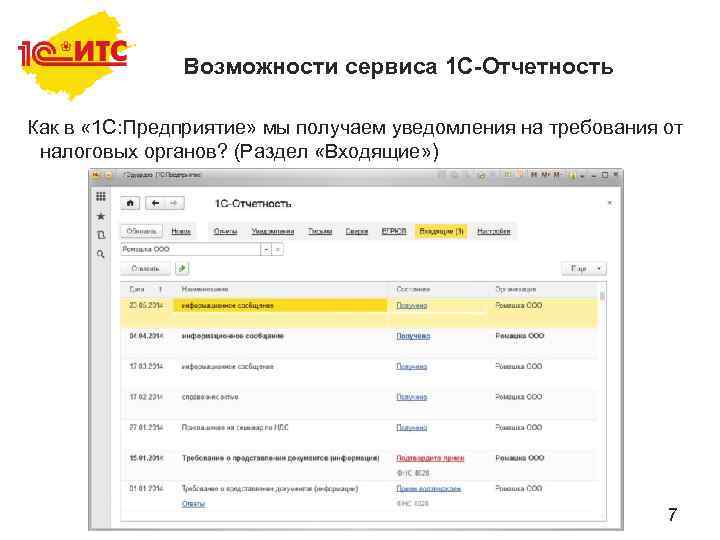Close the 1С-Отчетность form with x
720x540 pixels.
coord(609,203)
